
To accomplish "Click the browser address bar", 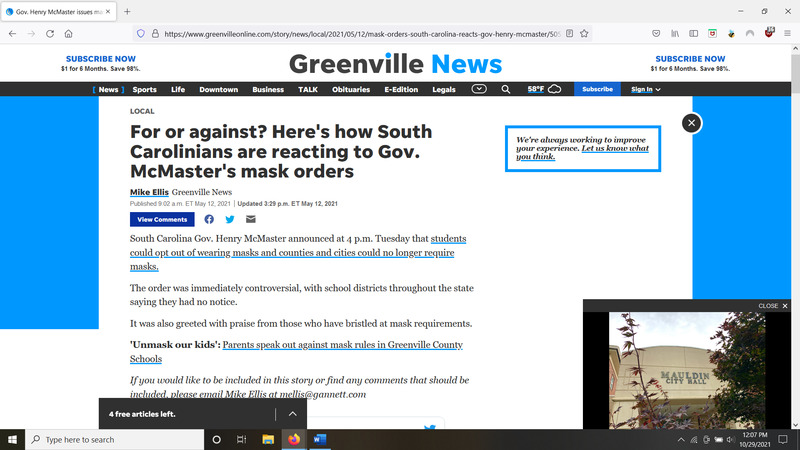I will coord(350,33).
